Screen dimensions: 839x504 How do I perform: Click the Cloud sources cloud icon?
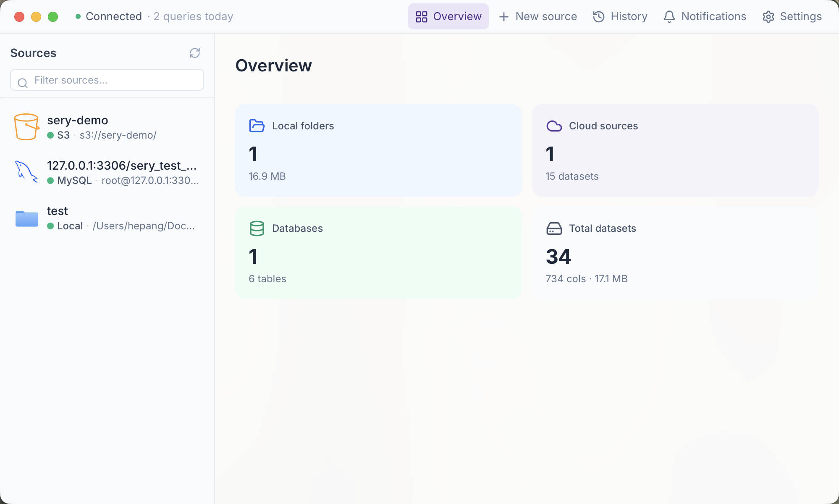click(x=554, y=126)
